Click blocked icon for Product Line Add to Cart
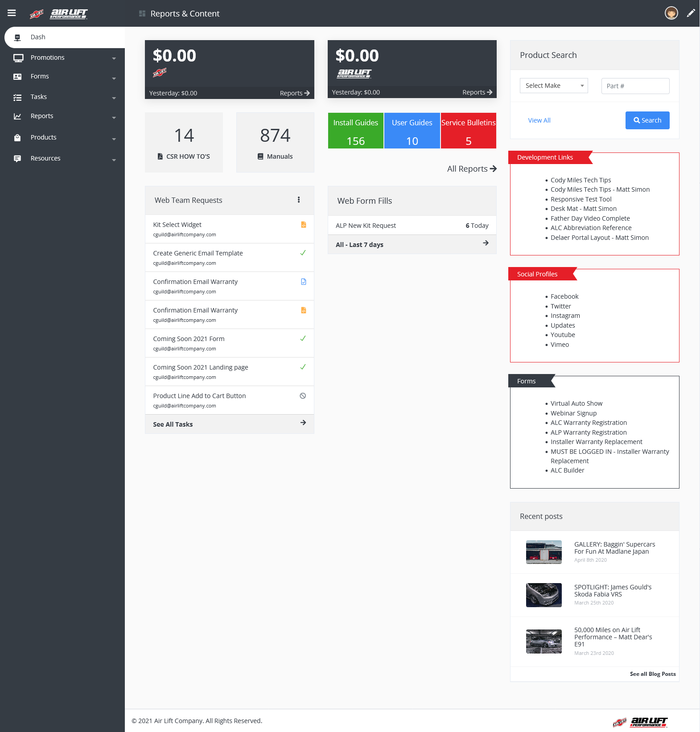 (x=303, y=396)
